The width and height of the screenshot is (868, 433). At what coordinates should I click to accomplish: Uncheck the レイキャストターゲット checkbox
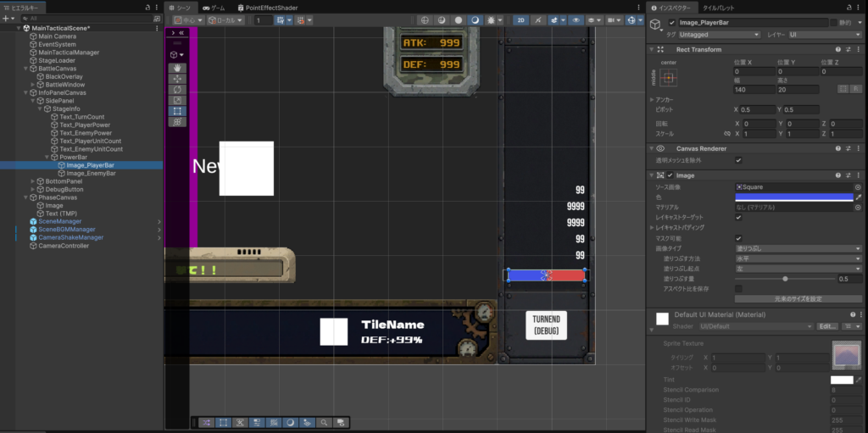click(x=738, y=218)
